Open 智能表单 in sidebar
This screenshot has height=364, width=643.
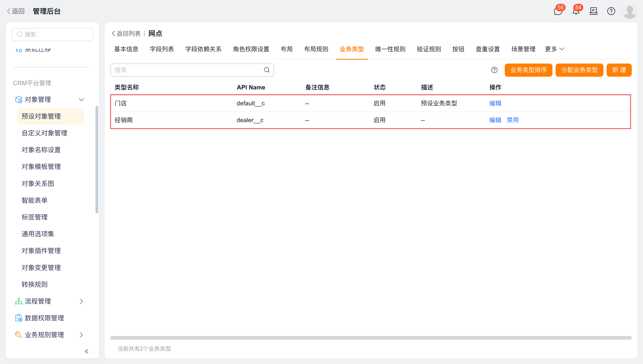34,200
